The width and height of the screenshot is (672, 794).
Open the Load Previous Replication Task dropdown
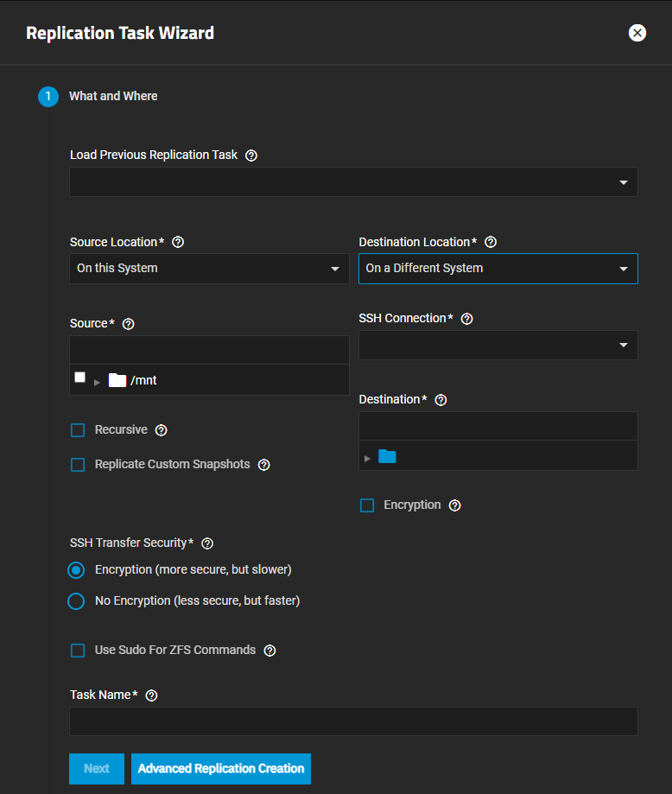353,182
